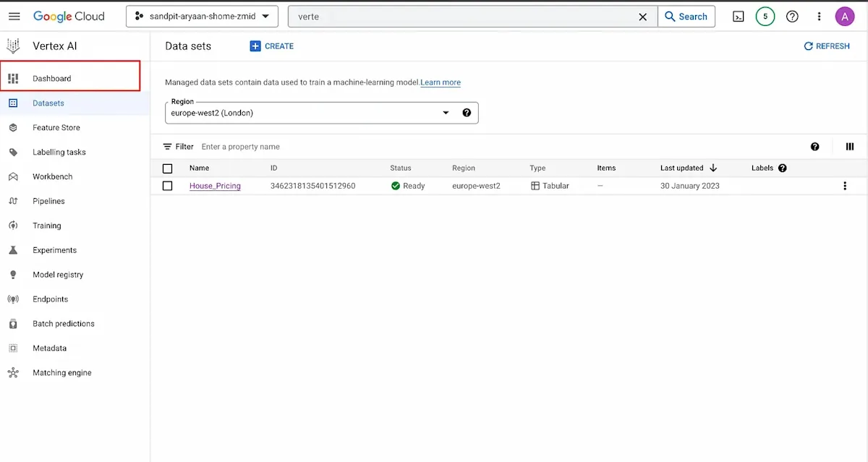Open the user account avatar A
The image size is (868, 462).
844,17
